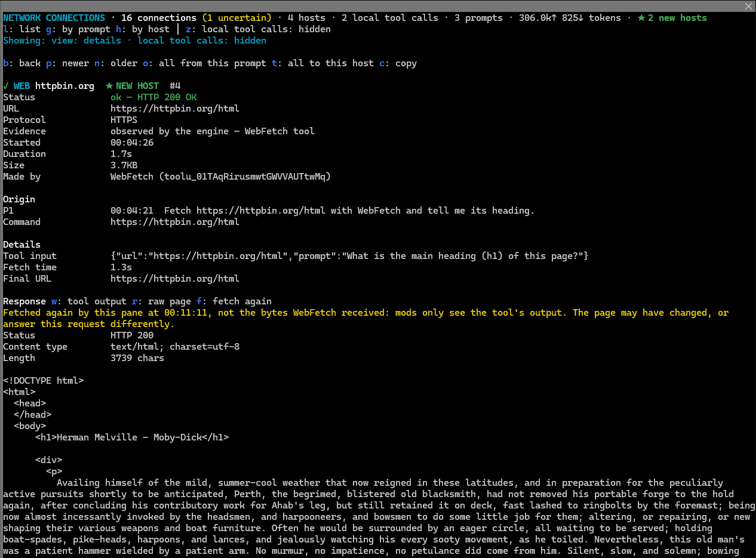Click the Fetch time value '1.3s'

[x=121, y=267]
